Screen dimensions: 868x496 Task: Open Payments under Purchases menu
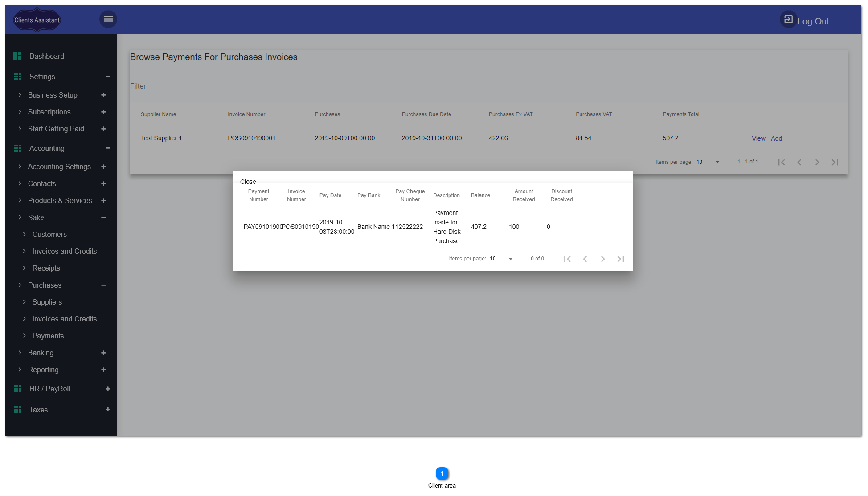48,336
